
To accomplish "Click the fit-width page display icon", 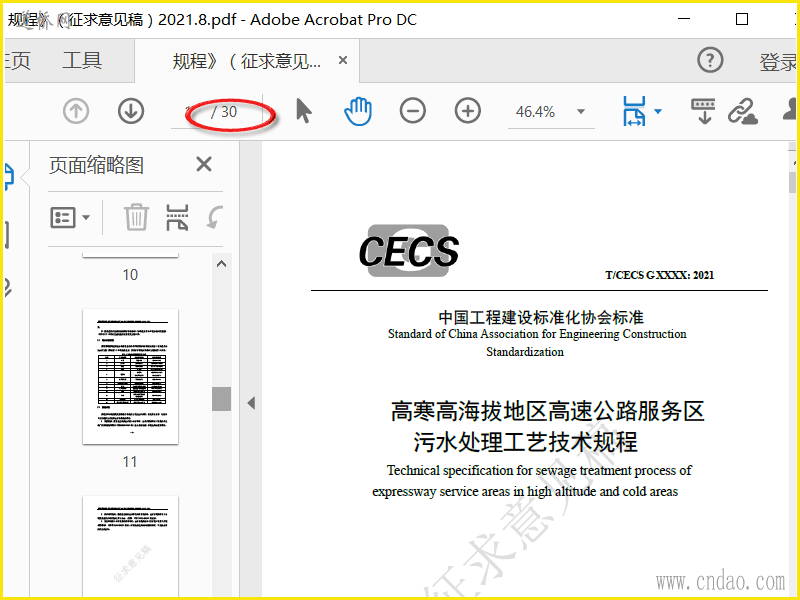I will pos(634,111).
